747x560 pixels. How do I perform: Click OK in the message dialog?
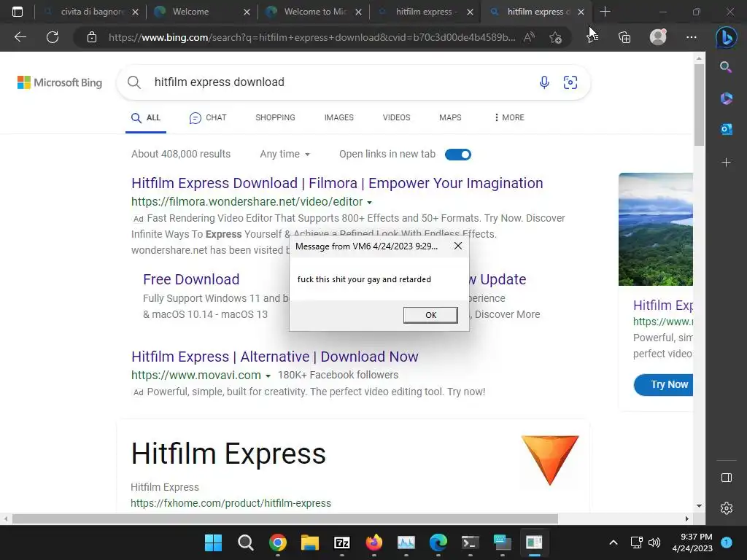tap(430, 315)
